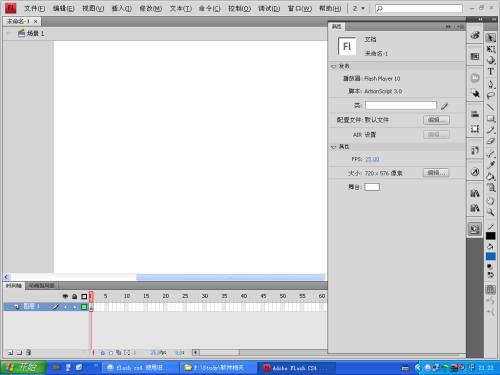Toggle lock all layers padlock icon
Screen dimensions: 500x375
pyautogui.click(x=75, y=296)
